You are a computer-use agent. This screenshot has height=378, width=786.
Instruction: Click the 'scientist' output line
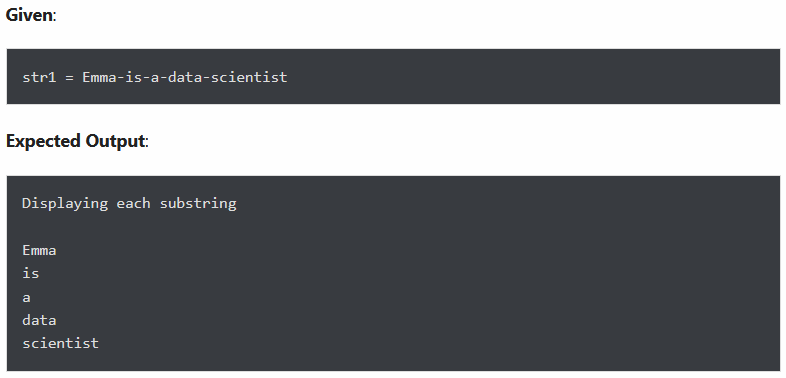(61, 343)
